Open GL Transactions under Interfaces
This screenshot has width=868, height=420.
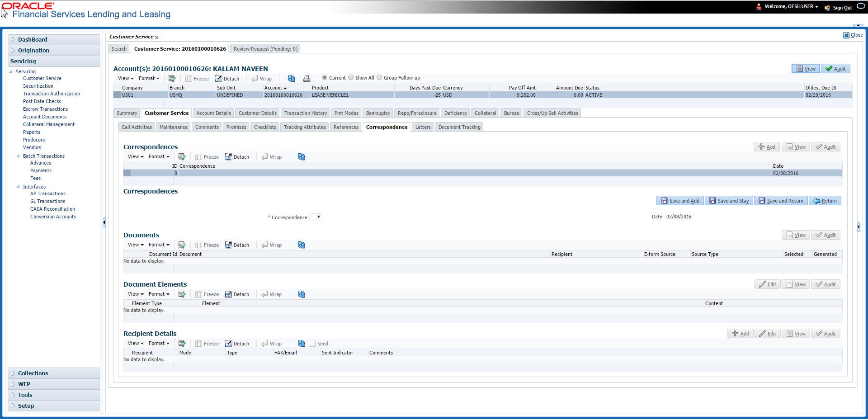click(x=47, y=201)
